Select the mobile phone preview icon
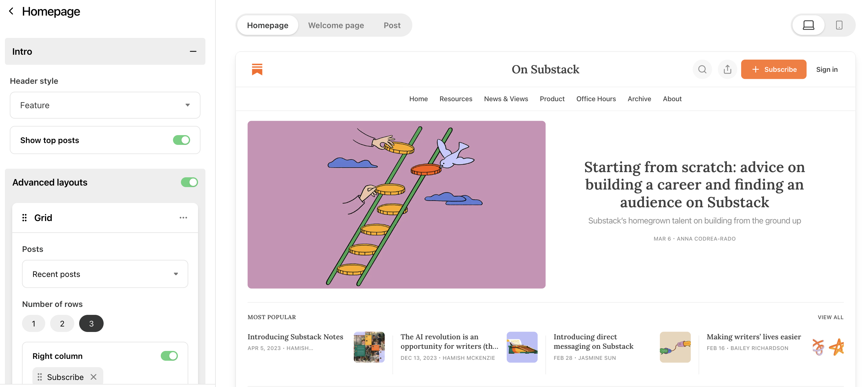This screenshot has height=387, width=868. [x=839, y=25]
